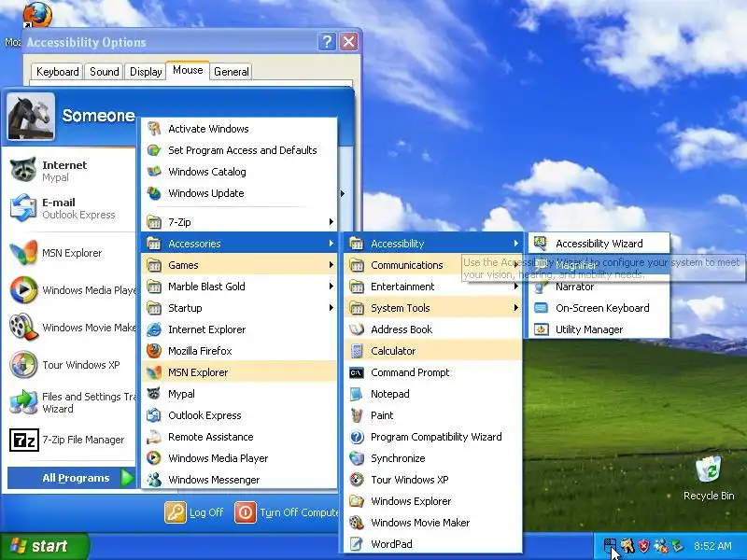Open pinned E-mail Outlook Express entry
Viewport: 747px width, 560px height.
(72, 208)
